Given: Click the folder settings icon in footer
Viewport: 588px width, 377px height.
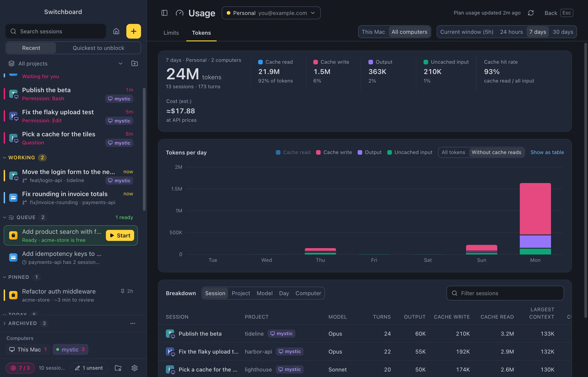Looking at the screenshot, I should coord(118,368).
